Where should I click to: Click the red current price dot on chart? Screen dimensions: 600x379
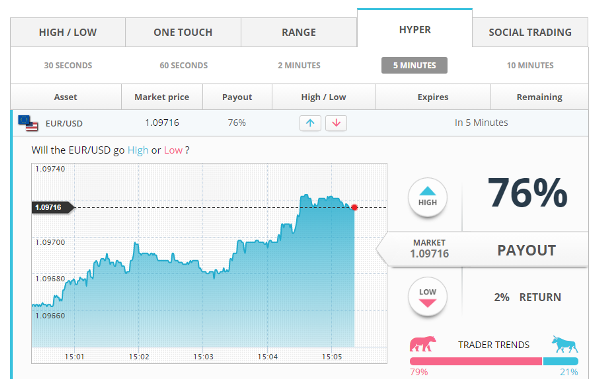coord(354,207)
